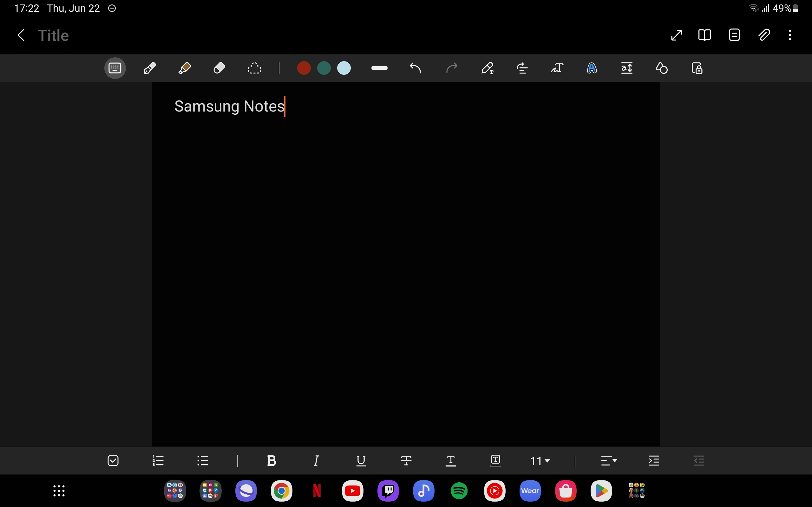Expand the text alignment dropdown
Viewport: 812px width, 507px height.
[x=609, y=461]
